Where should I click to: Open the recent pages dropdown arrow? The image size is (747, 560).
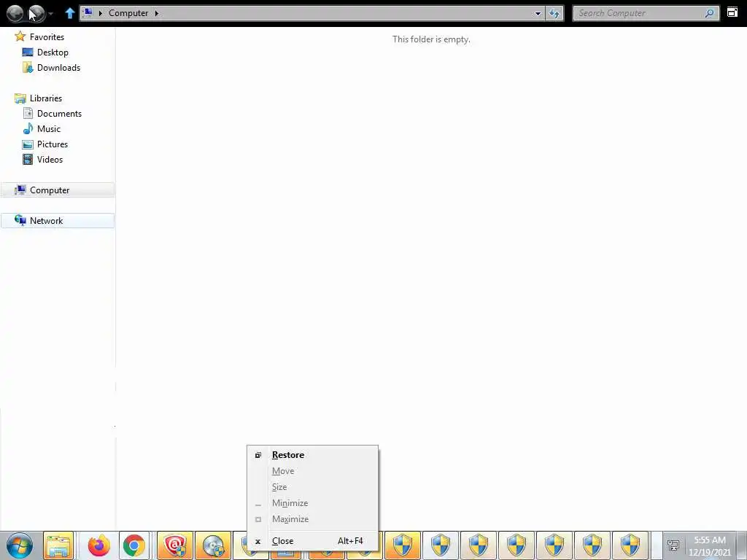[51, 14]
